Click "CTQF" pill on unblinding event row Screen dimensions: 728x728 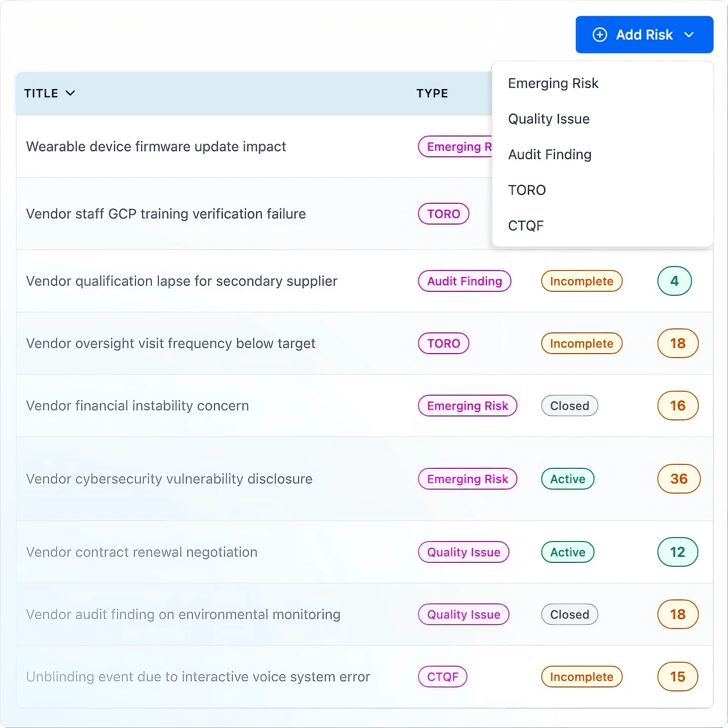click(443, 677)
